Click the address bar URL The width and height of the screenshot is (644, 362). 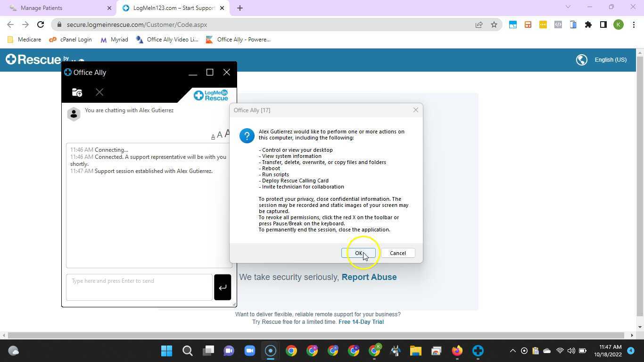coord(137,25)
